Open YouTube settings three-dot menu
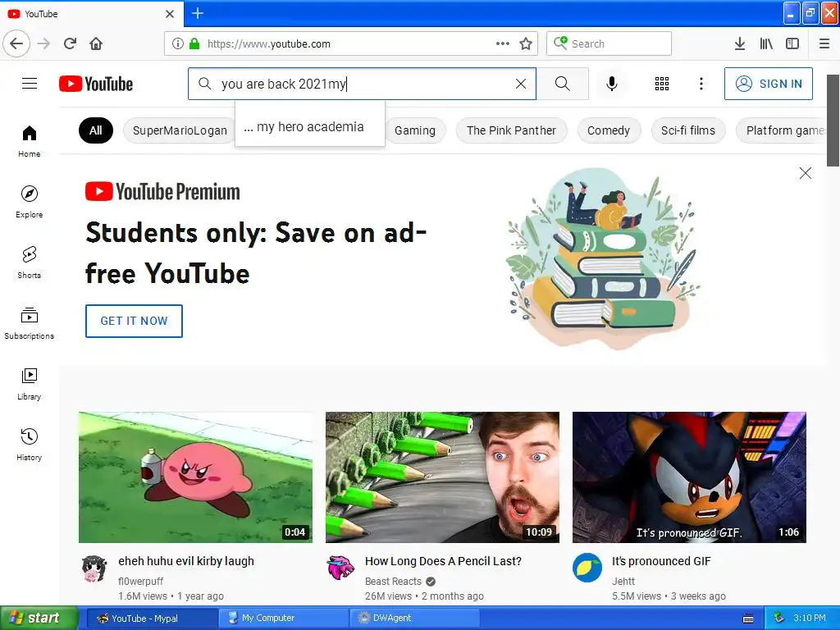840x630 pixels. (701, 84)
